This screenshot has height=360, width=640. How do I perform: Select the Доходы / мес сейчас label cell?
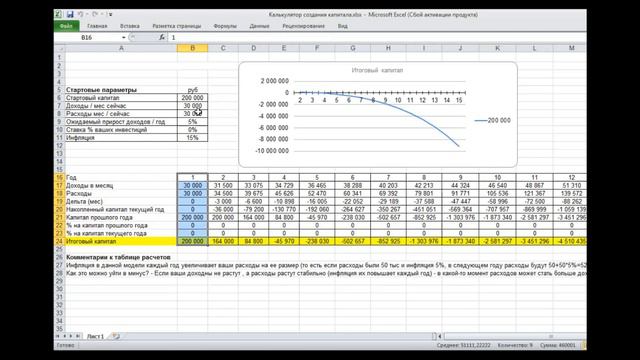121,106
